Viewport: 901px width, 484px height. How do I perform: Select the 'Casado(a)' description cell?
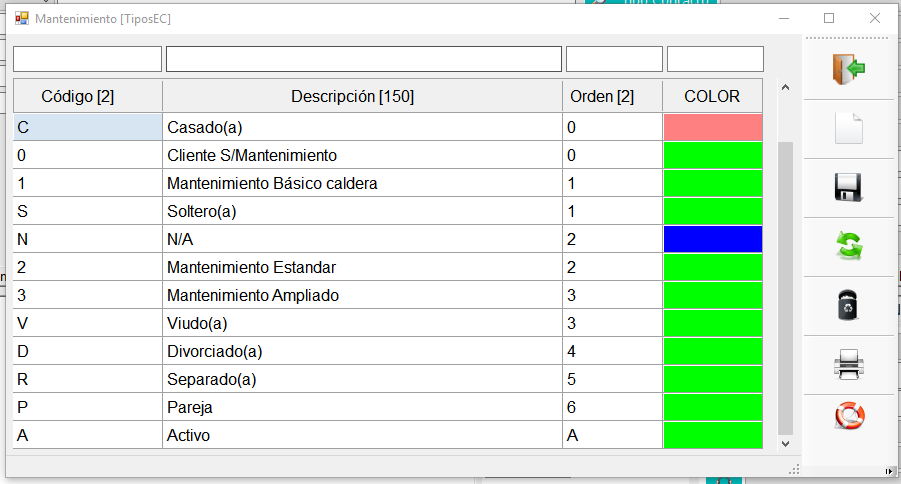(363, 127)
